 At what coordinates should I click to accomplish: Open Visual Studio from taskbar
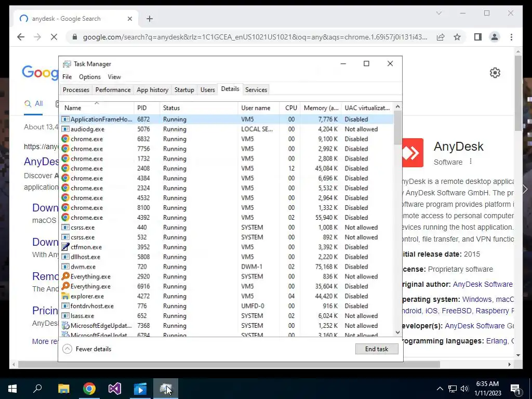(115, 389)
